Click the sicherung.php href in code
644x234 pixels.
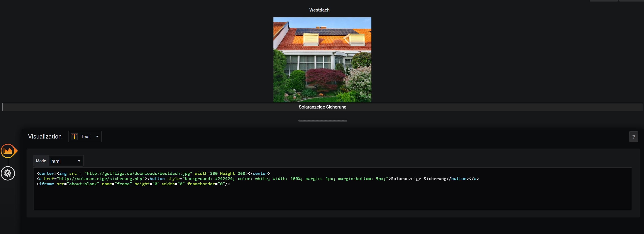tap(101, 179)
